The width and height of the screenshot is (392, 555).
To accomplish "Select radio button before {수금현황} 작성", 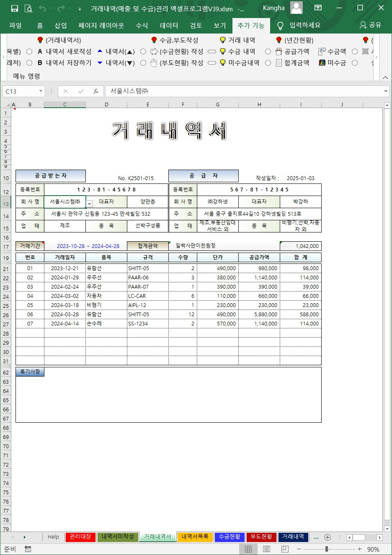I will 143,52.
